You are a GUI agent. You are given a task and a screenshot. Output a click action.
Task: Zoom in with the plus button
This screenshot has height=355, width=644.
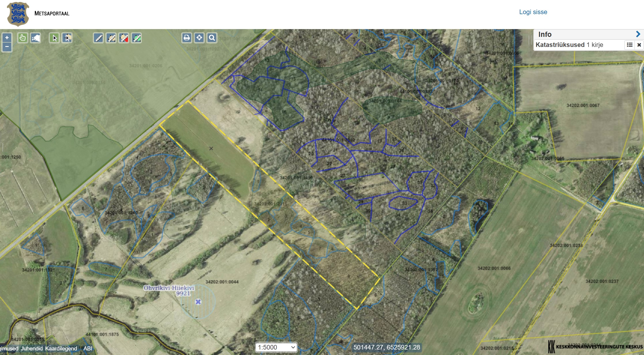[x=7, y=38]
